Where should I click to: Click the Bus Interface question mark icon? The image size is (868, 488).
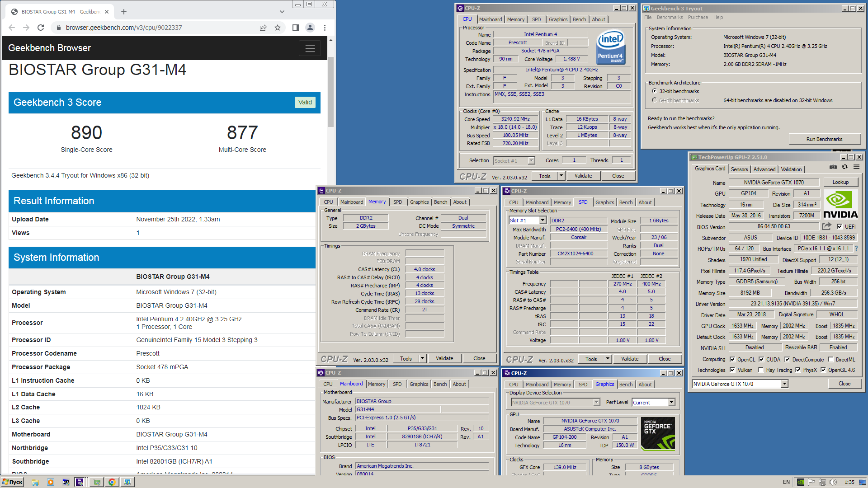tap(856, 249)
